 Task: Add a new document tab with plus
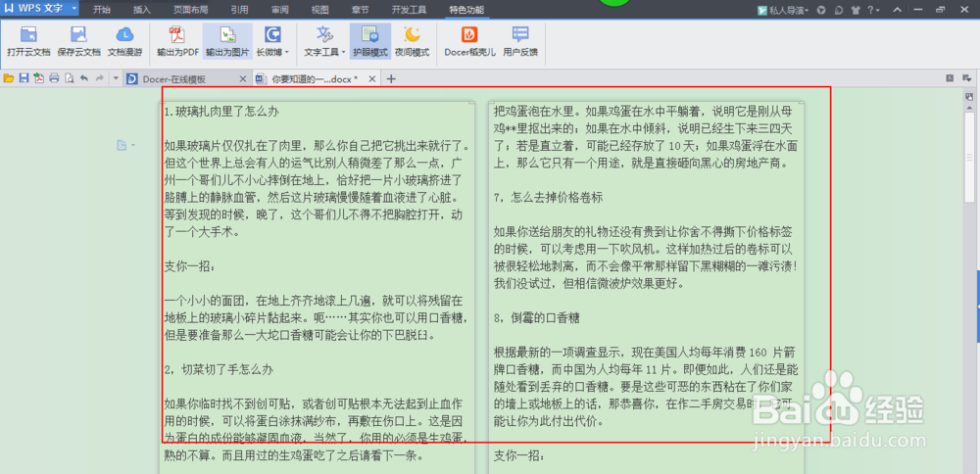pyautogui.click(x=391, y=78)
